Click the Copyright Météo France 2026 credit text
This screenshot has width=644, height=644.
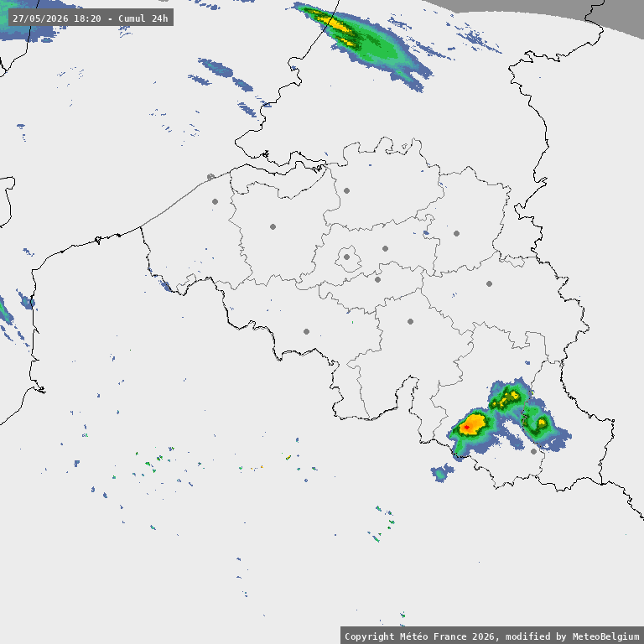click(491, 636)
